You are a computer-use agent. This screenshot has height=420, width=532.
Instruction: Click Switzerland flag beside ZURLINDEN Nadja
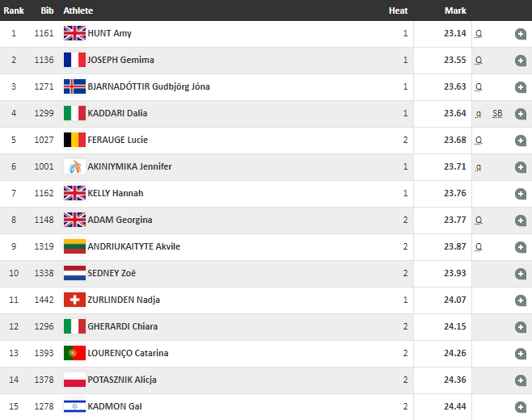(x=74, y=300)
